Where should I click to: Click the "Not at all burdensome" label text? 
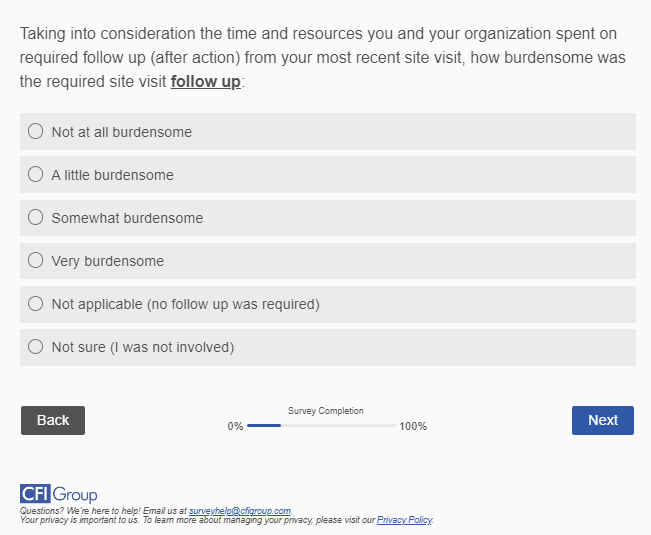[x=122, y=132]
